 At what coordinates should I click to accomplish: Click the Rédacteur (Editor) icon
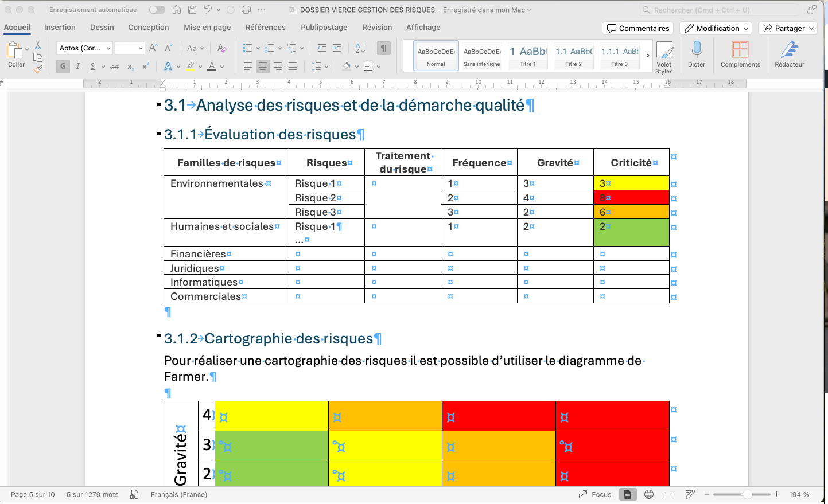[789, 54]
